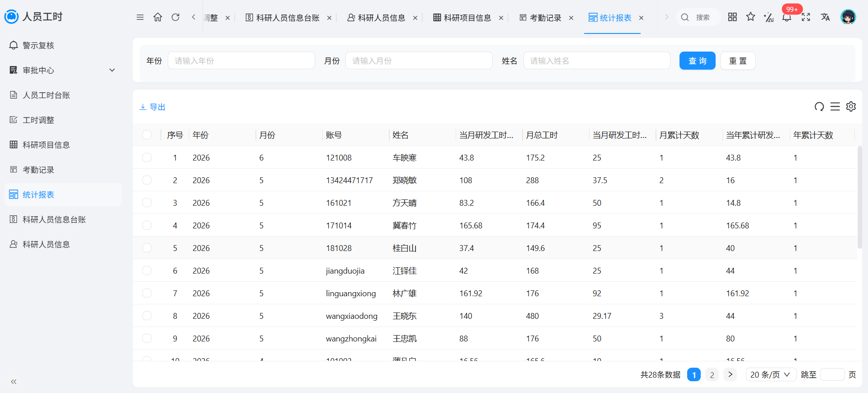
Task: Refresh the current tab with reload icon
Action: click(x=175, y=17)
